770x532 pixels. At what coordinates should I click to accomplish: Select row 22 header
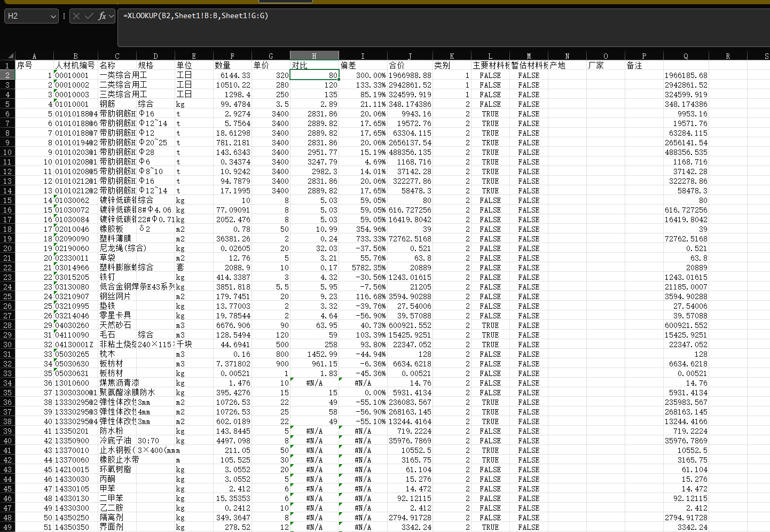point(7,268)
